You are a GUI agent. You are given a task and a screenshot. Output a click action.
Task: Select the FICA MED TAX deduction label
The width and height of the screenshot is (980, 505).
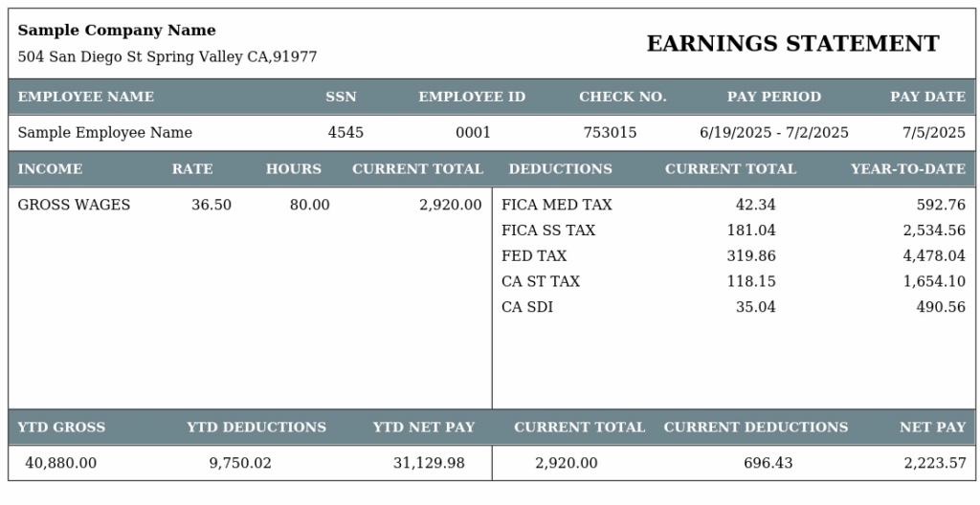[557, 205]
